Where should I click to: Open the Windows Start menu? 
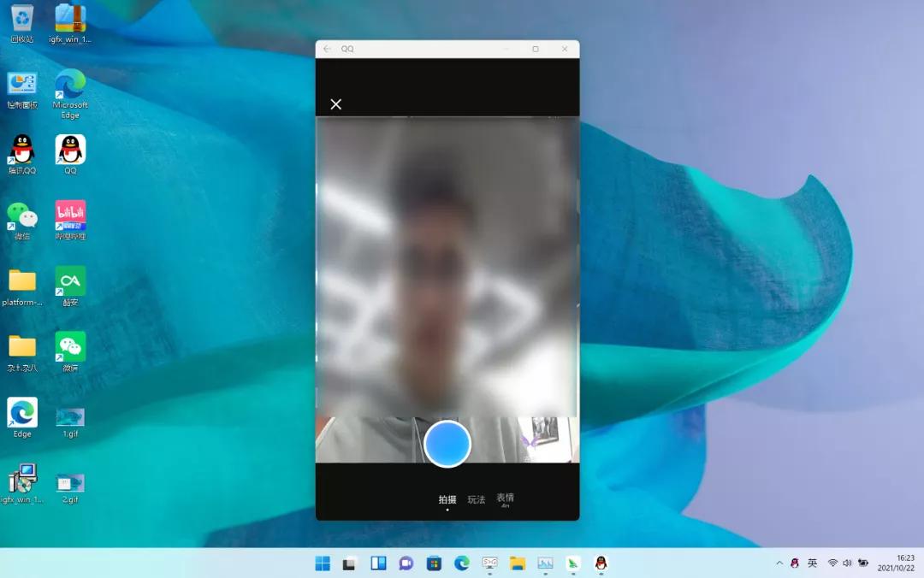[x=323, y=563]
